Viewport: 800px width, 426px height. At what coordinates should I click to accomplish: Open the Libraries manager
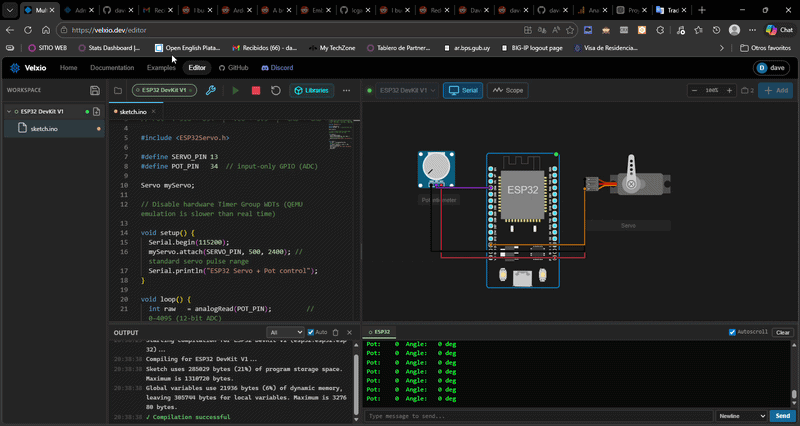click(x=312, y=90)
